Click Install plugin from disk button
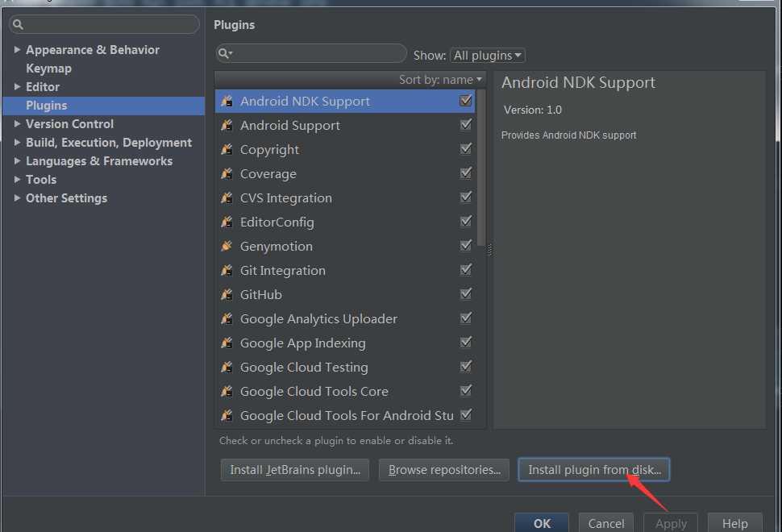Viewport: 782px width, 532px height. click(594, 470)
